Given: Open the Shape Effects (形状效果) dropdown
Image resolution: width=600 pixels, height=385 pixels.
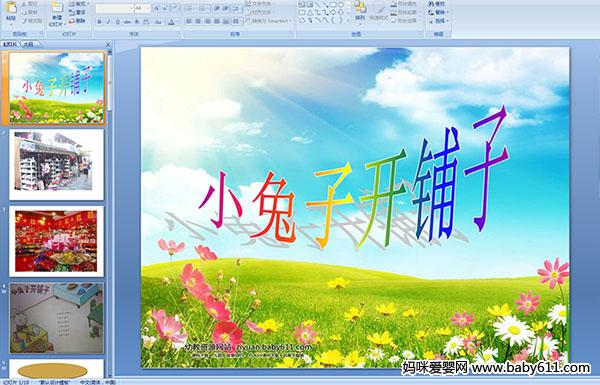Looking at the screenshot, I should 406,21.
